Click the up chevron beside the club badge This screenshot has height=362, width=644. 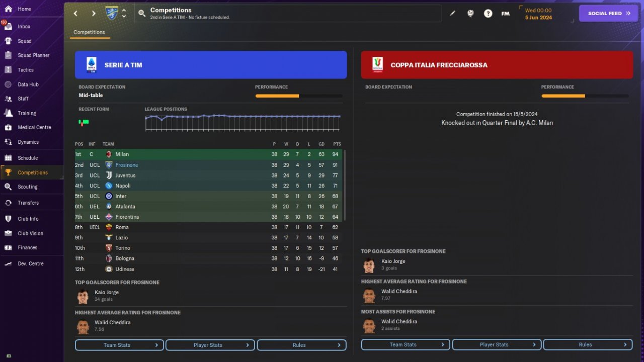124,10
